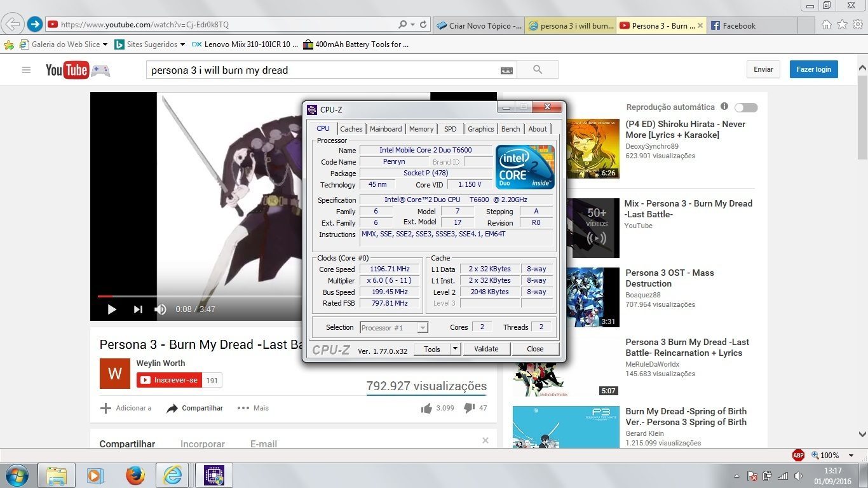This screenshot has height=488, width=868.
Task: Open browser favorites star icon
Action: pos(842,25)
